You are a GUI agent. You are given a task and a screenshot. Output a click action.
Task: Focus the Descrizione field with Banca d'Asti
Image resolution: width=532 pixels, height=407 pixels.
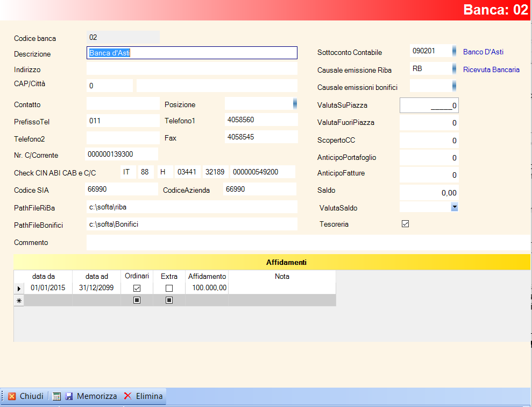pos(192,53)
